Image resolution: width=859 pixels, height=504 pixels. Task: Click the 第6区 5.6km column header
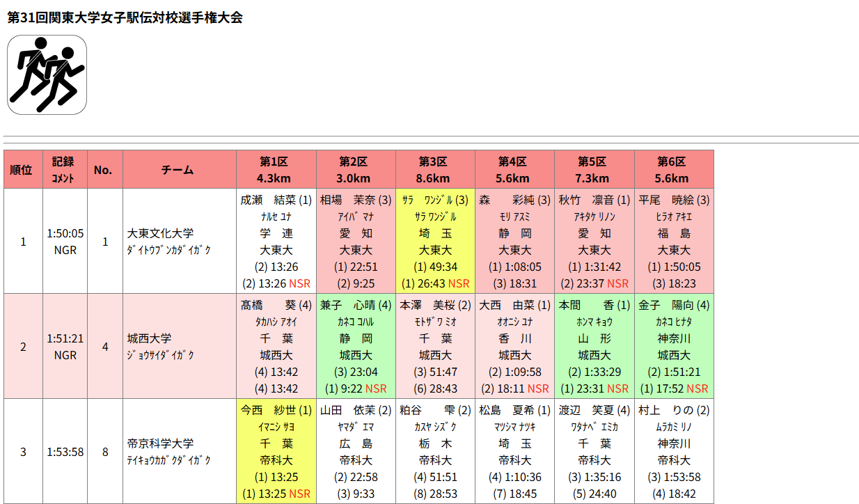click(x=673, y=170)
